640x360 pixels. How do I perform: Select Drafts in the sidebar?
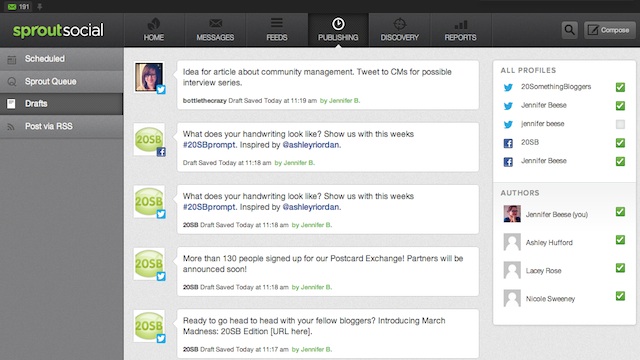coord(61,104)
